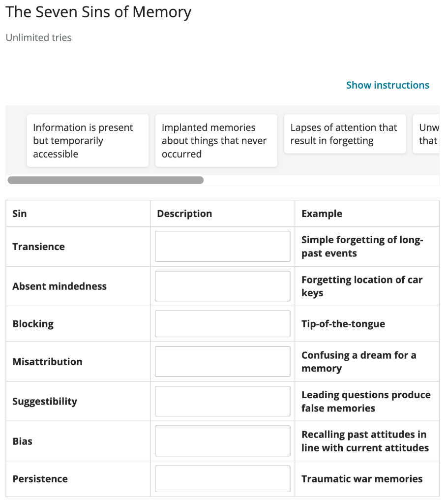This screenshot has width=447, height=504.
Task: Focus the Absent mindedness description box
Action: [222, 286]
